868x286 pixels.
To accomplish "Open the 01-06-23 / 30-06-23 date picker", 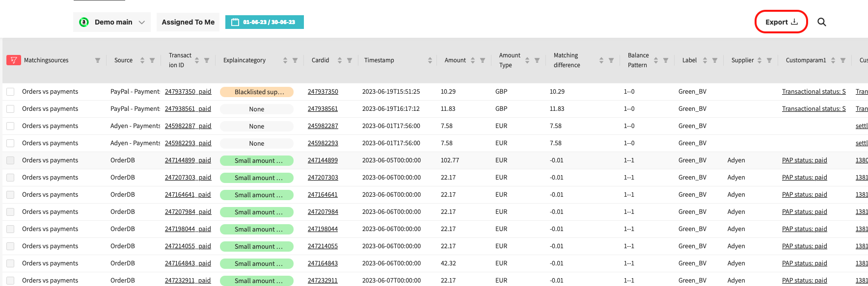I will point(265,22).
